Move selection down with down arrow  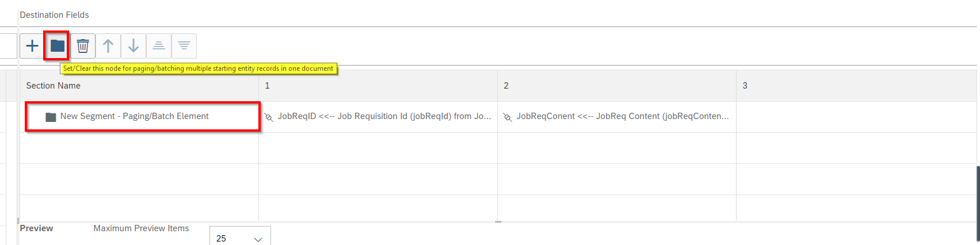pos(134,46)
